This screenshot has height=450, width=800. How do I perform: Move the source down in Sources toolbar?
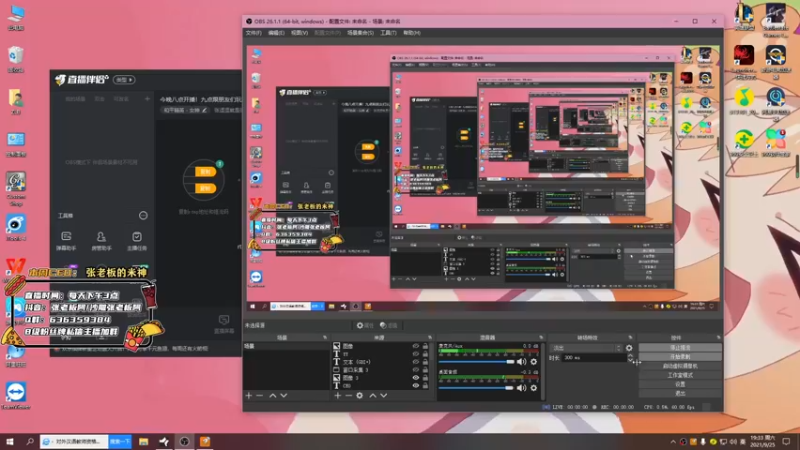coord(384,395)
